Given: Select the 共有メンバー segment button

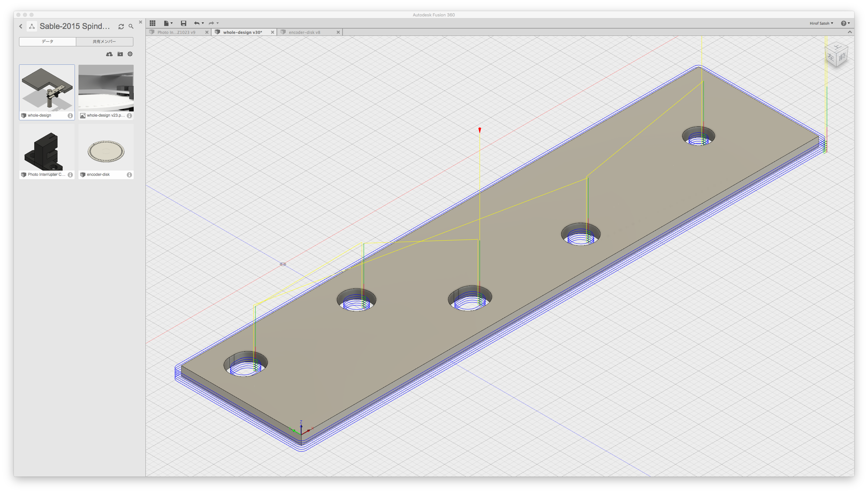Looking at the screenshot, I should 104,41.
